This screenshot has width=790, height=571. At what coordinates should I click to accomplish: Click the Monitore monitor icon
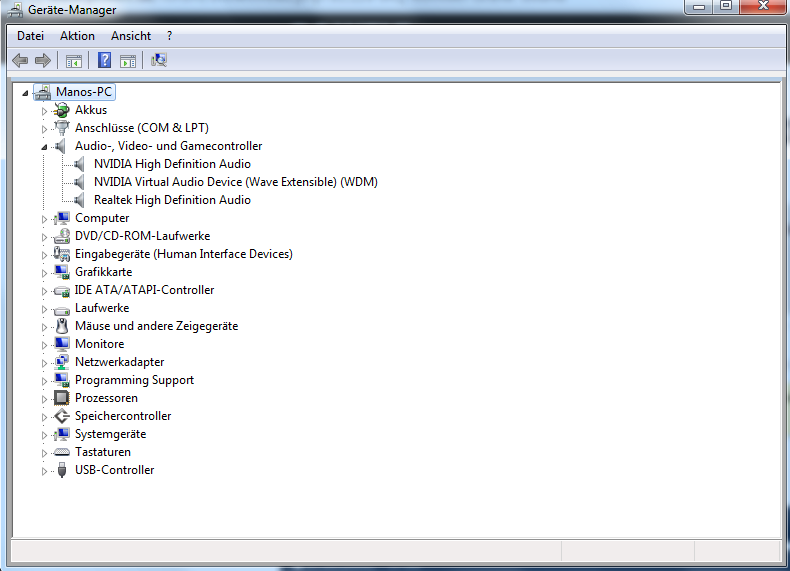(x=61, y=344)
